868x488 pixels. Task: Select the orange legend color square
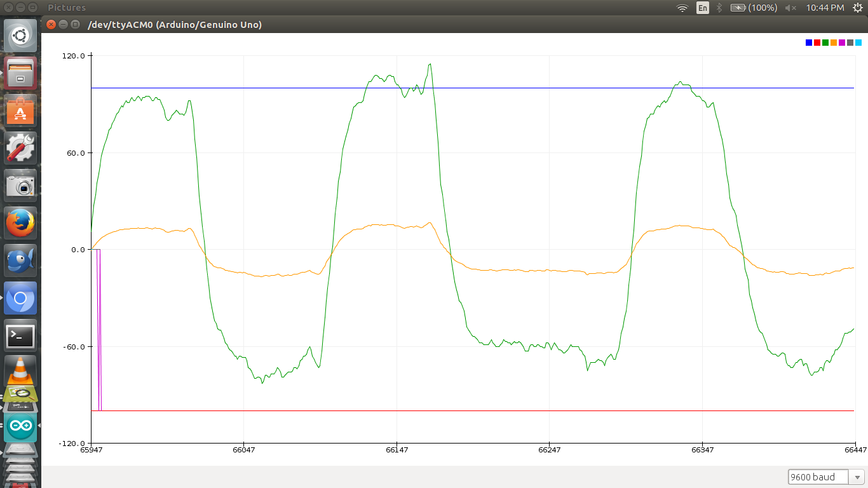(x=834, y=43)
